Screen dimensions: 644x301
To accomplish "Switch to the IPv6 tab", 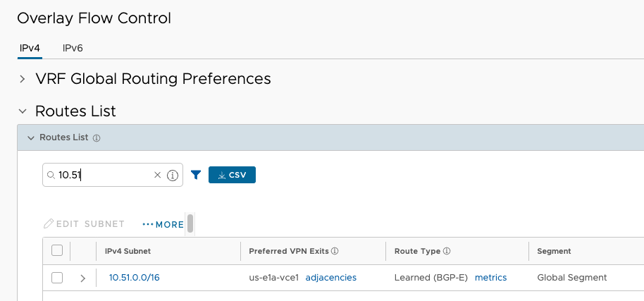I will click(73, 49).
